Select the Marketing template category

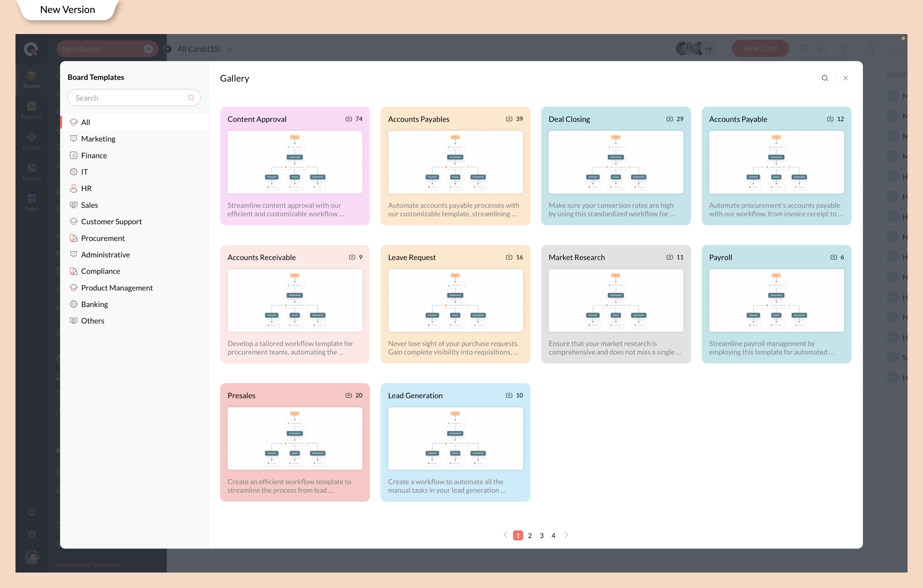tap(98, 139)
